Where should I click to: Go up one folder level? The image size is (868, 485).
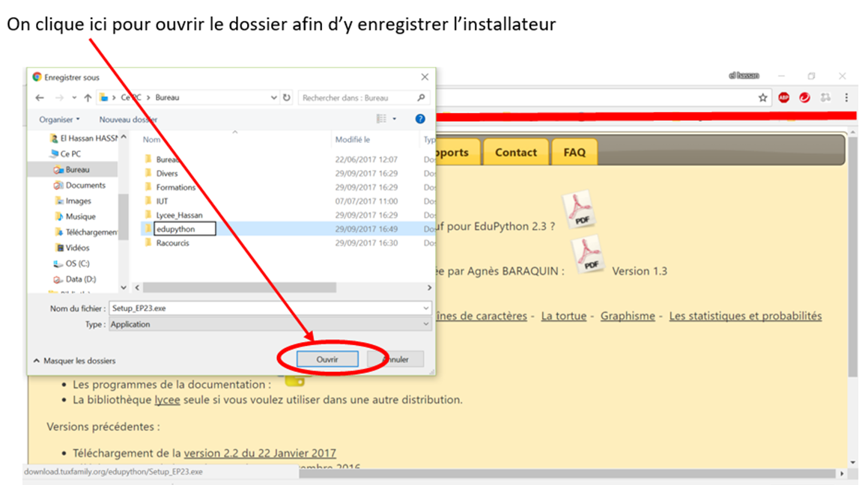click(x=88, y=97)
